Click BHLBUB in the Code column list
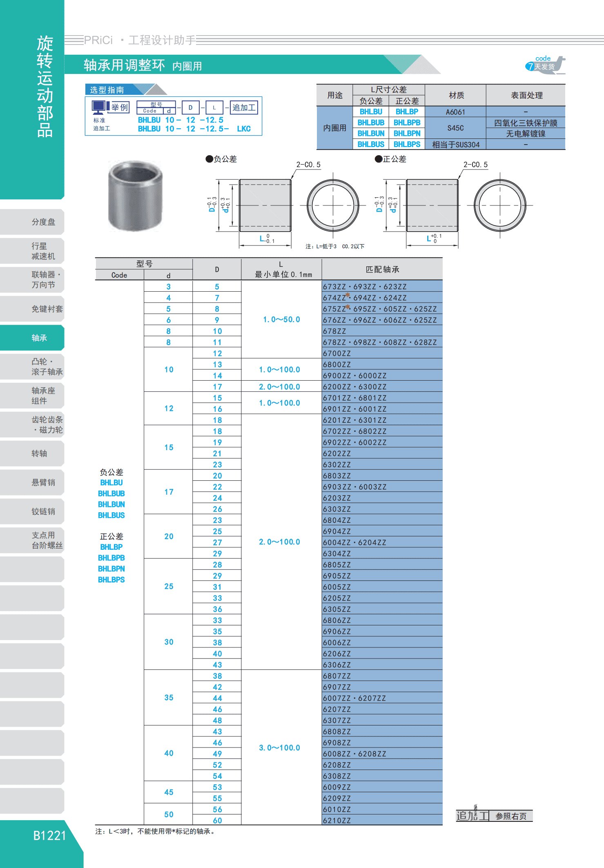Viewport: 604px width, 868px height. (111, 493)
